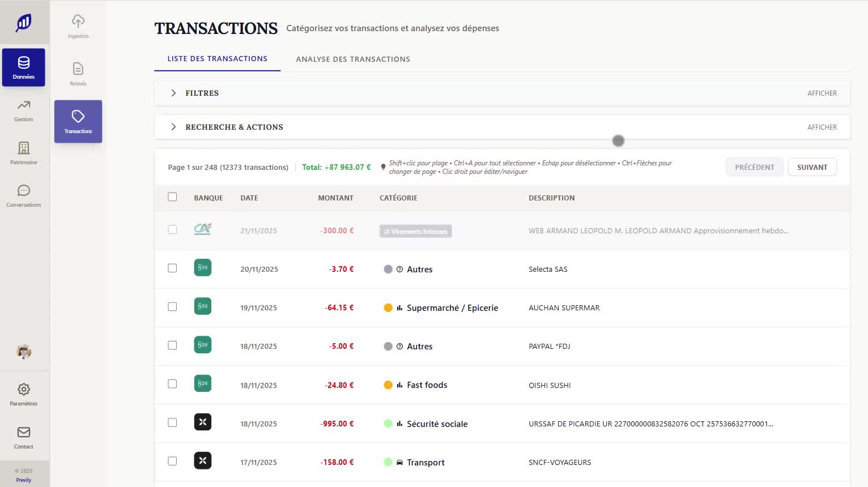Check the AUCHAN SUPERMAR transaction checkbox
The height and width of the screenshot is (487, 868).
click(x=172, y=307)
